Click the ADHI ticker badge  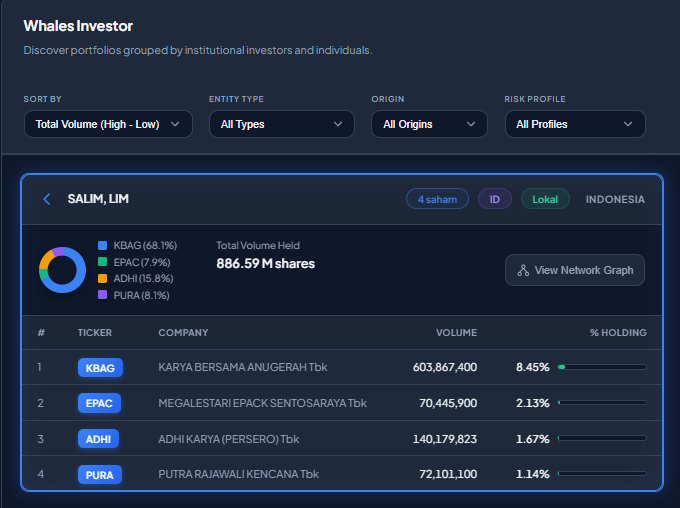(100, 439)
